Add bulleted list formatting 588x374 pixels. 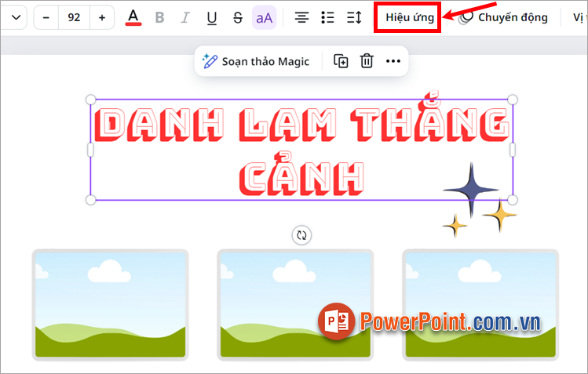[x=328, y=17]
